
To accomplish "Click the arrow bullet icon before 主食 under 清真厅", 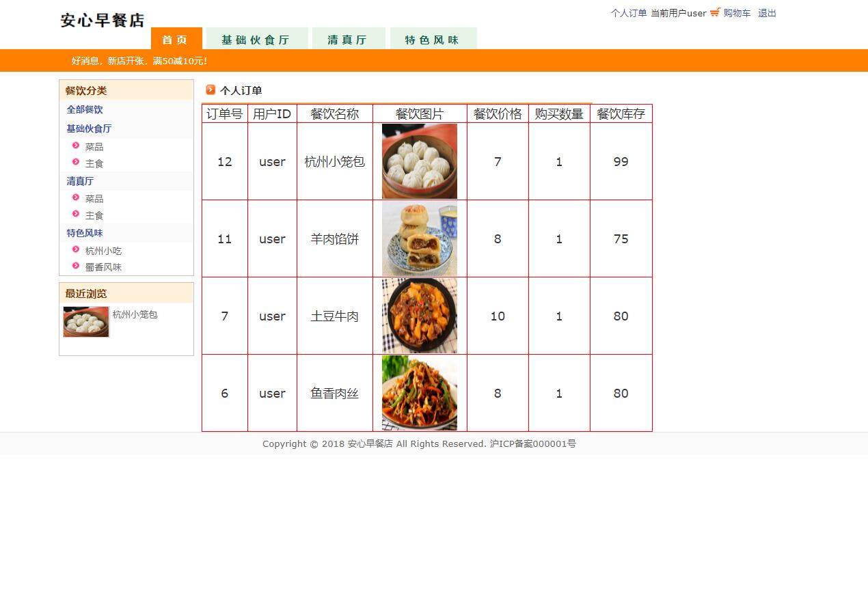I will point(75,215).
